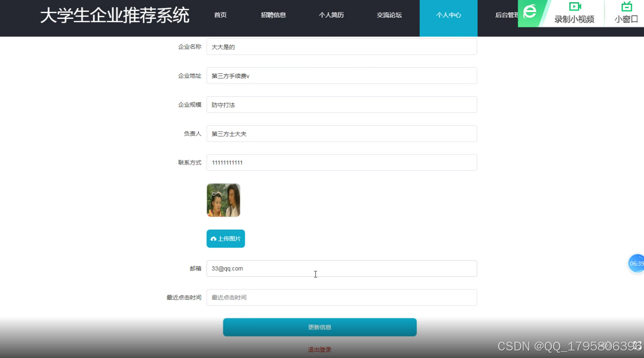Click the 小窗口 mini-window icon
The height and width of the screenshot is (358, 644).
click(x=627, y=7)
